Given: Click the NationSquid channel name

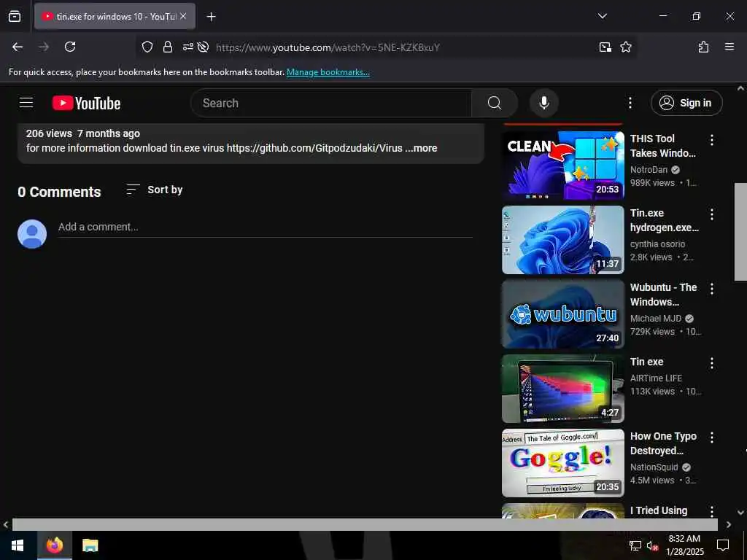Looking at the screenshot, I should click(654, 467).
